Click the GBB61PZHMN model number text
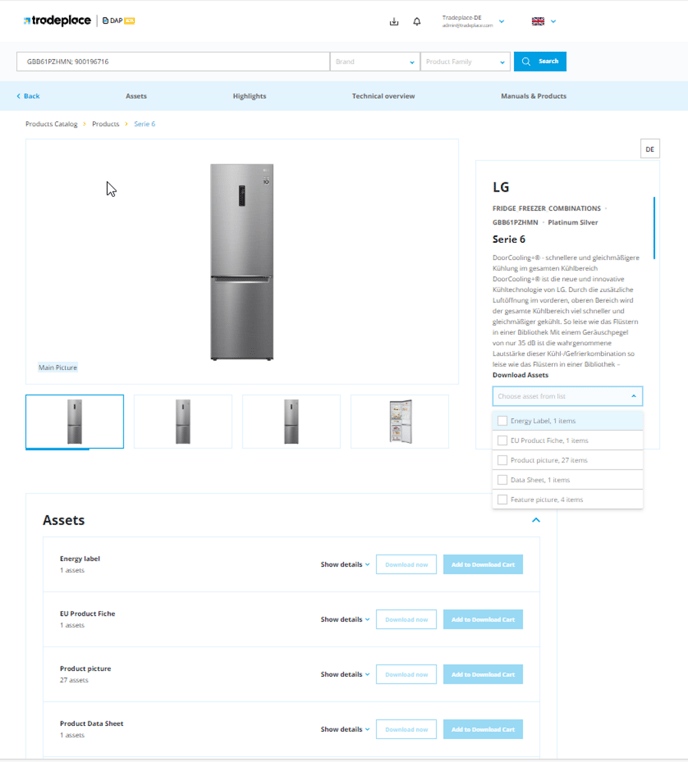This screenshot has width=688, height=762. point(515,222)
